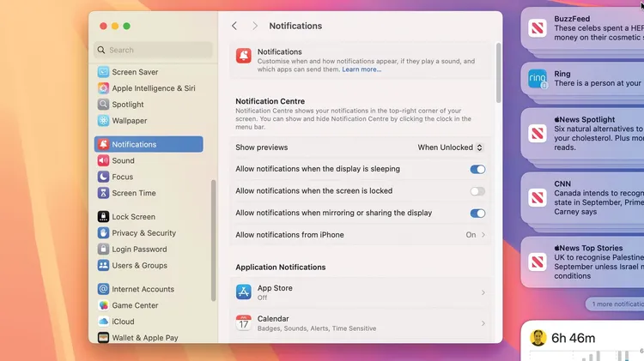
Task: Click the 'Notification Centre' heading
Action: point(270,101)
